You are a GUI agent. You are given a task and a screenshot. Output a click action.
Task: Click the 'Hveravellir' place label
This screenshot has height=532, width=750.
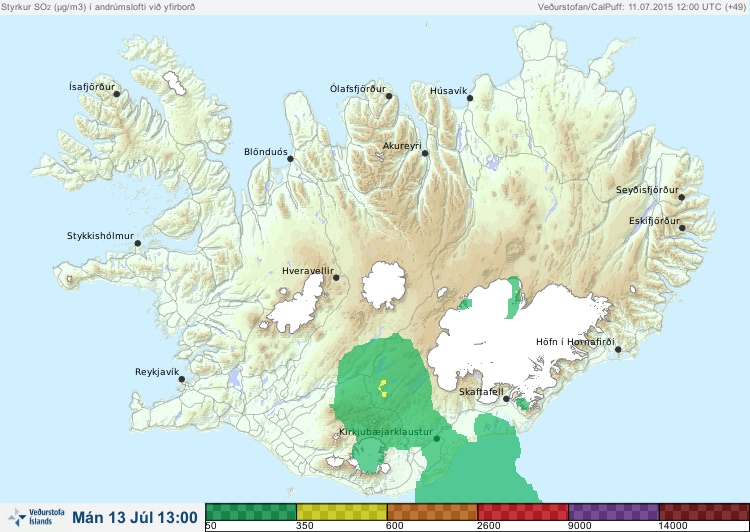coord(308,271)
